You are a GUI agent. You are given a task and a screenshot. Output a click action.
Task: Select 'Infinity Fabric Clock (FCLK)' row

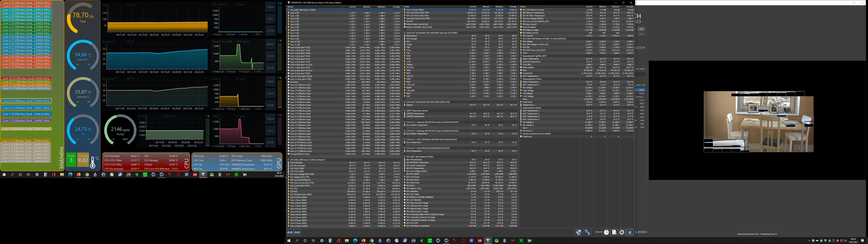[x=460, y=24]
